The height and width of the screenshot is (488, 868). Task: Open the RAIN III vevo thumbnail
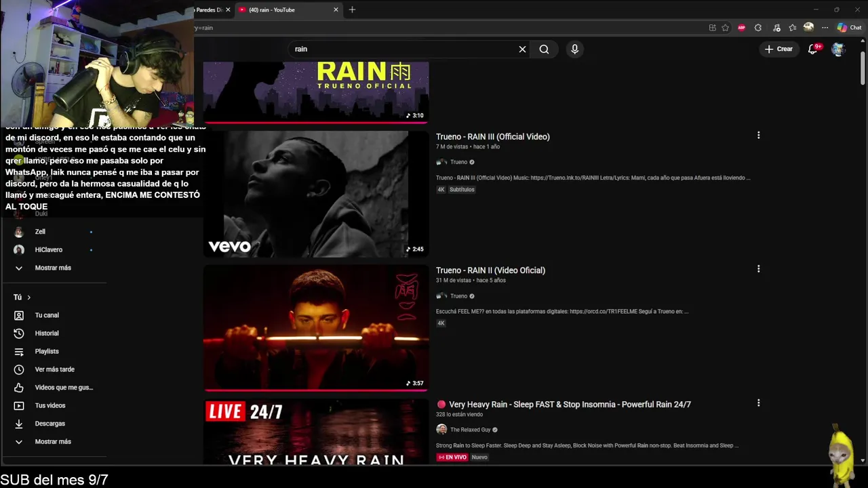pos(316,194)
